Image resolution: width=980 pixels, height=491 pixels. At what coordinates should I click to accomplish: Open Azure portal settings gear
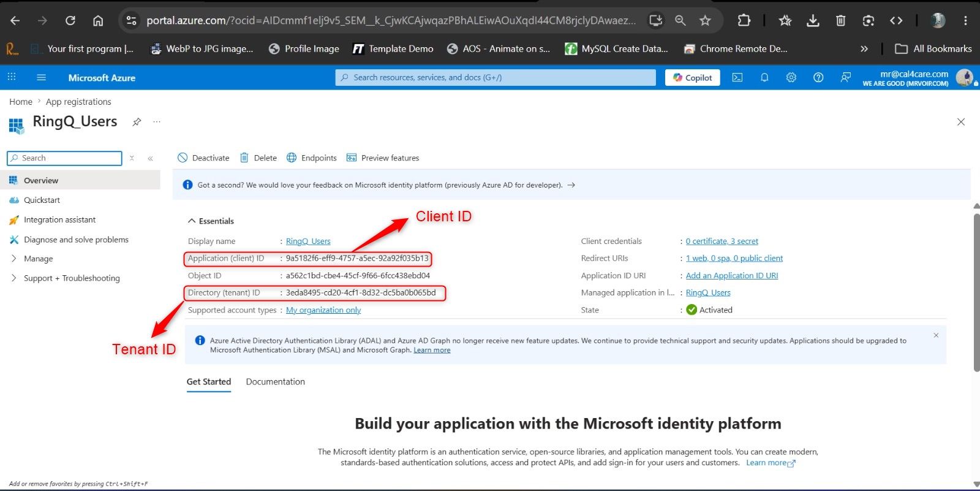point(791,77)
